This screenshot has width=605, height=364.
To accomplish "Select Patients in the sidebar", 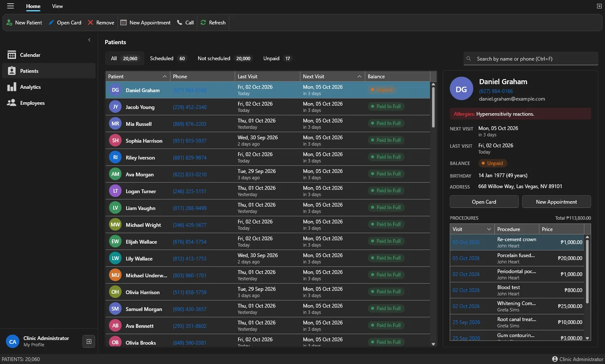I will 49,71.
